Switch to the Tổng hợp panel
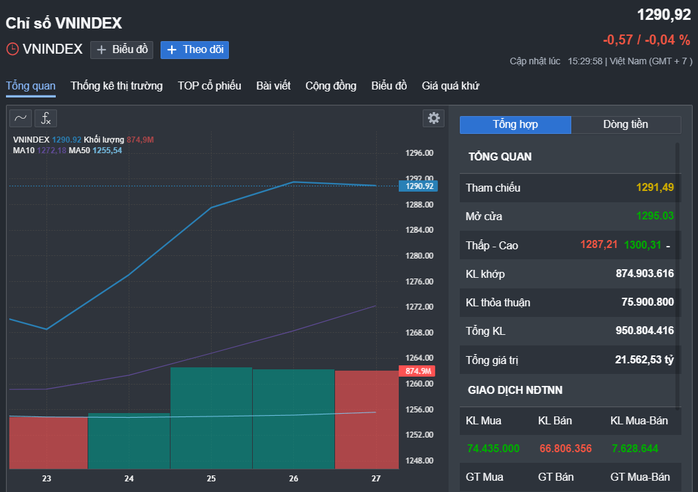698x492 pixels. tap(515, 125)
